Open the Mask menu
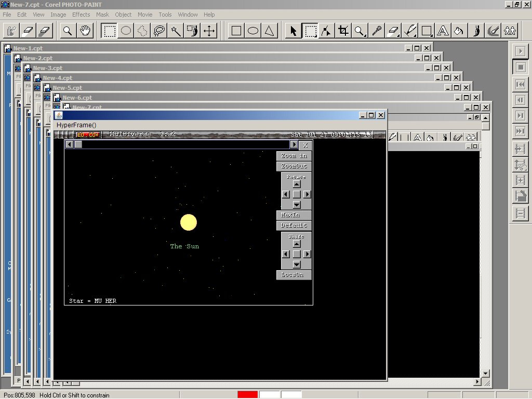 (102, 15)
